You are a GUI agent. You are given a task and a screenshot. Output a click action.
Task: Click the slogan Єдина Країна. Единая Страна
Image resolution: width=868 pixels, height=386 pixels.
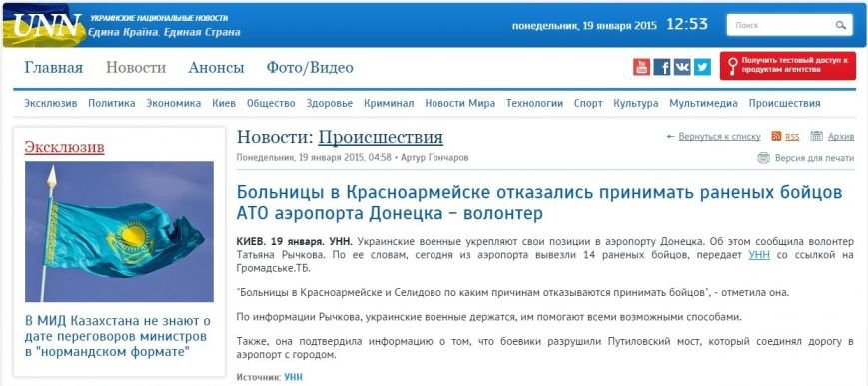point(164,32)
